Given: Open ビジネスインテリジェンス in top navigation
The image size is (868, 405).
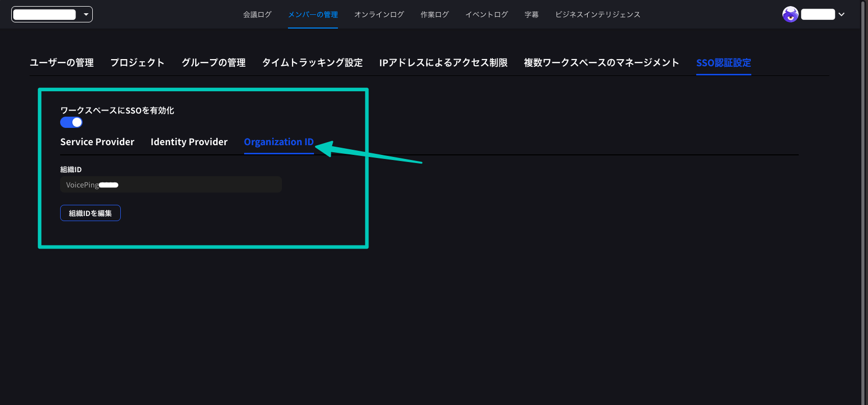Looking at the screenshot, I should 598,14.
